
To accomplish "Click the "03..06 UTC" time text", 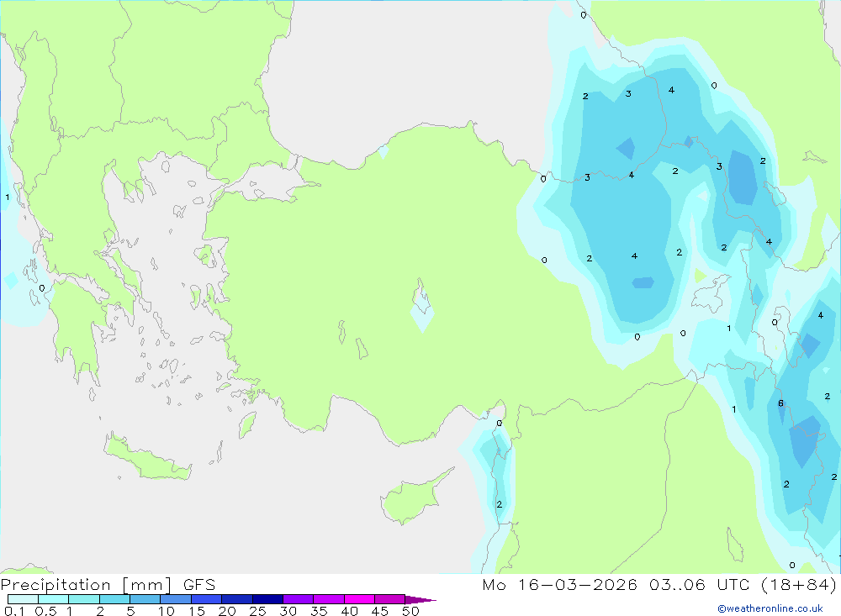I will click(x=699, y=585).
